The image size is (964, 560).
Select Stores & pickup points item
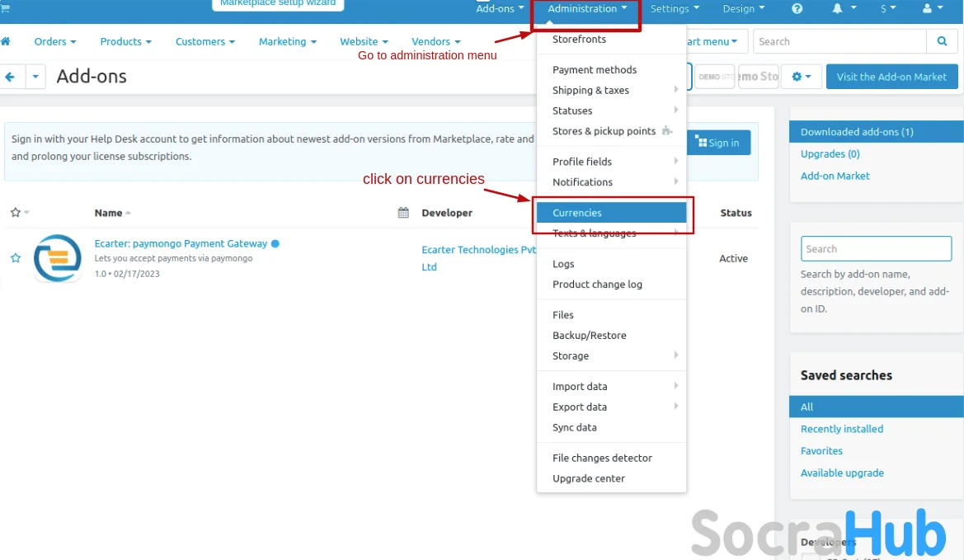(x=611, y=131)
